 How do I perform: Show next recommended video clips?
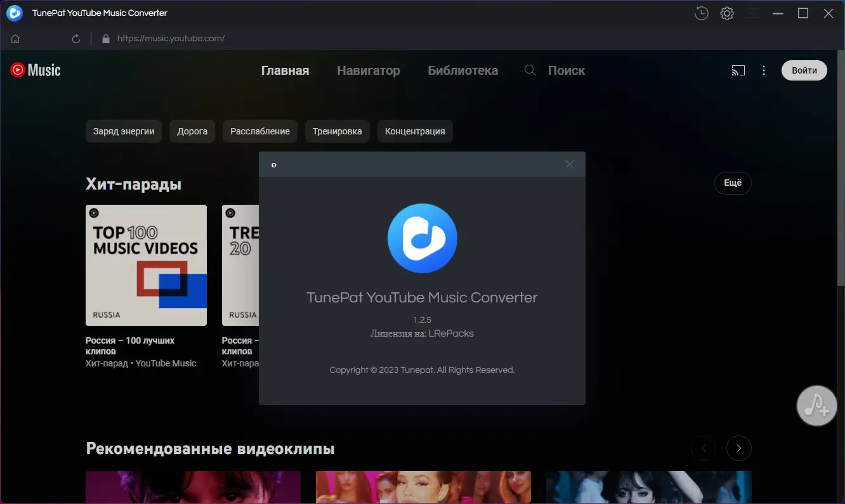click(x=739, y=448)
